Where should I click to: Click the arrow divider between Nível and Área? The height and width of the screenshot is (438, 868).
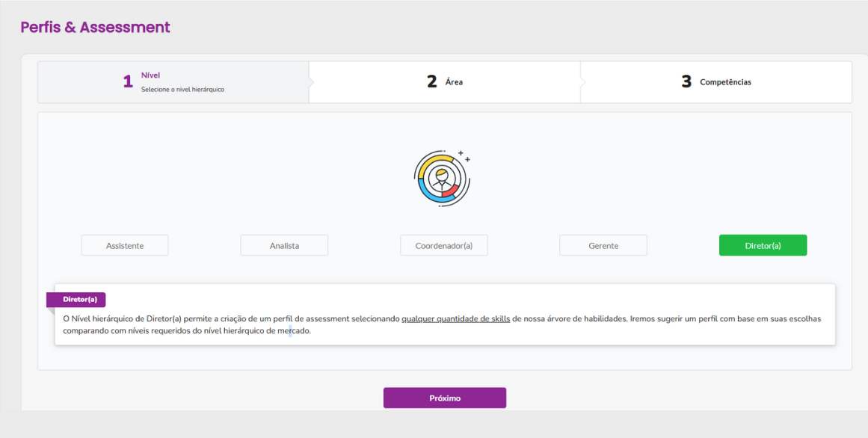(310, 82)
